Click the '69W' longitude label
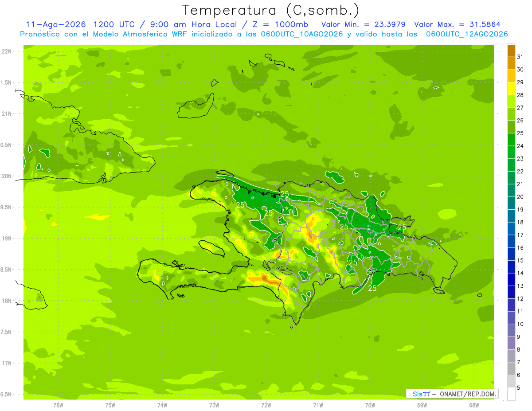Viewport: 532px width, 411px height. click(422, 405)
